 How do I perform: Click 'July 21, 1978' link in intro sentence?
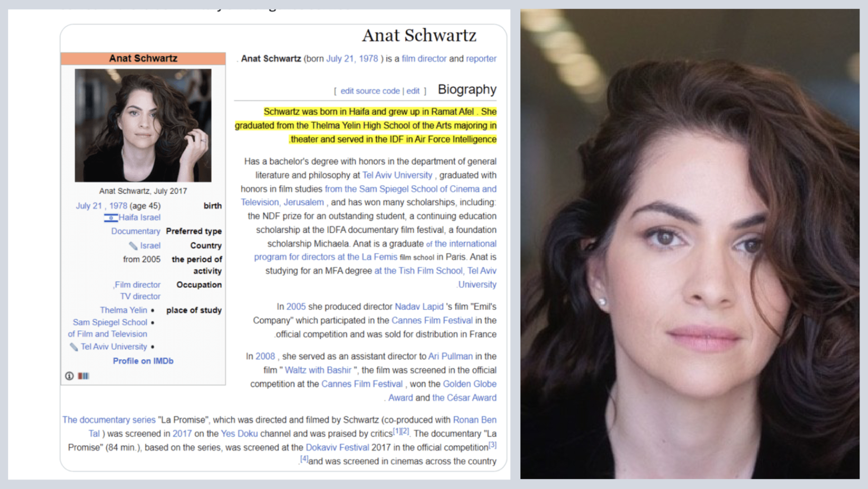(x=352, y=59)
